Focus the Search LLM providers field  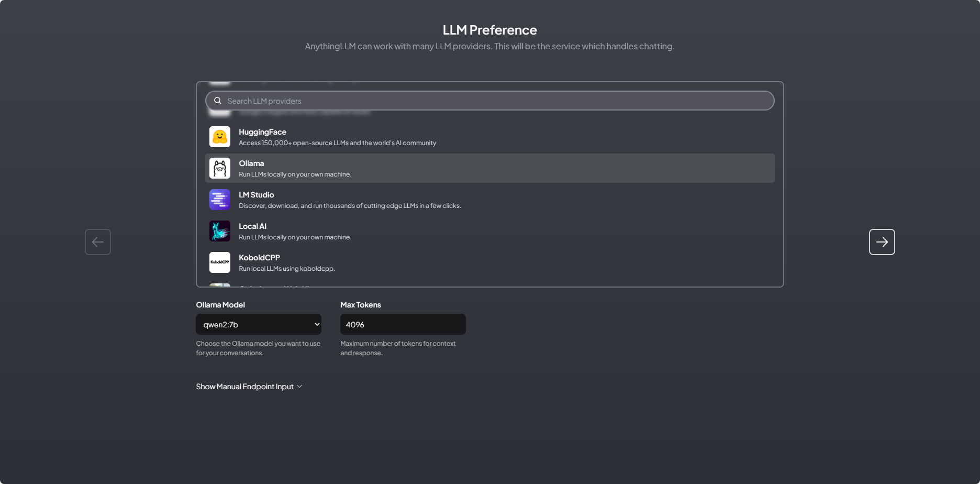tap(492, 101)
